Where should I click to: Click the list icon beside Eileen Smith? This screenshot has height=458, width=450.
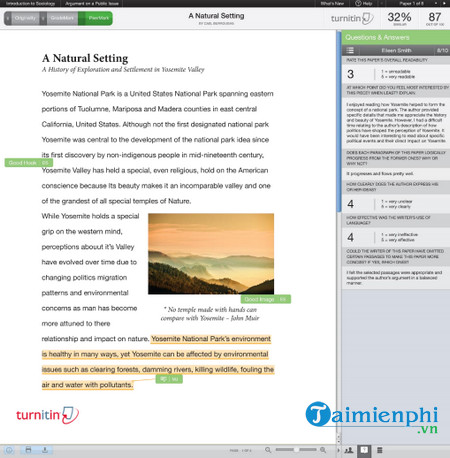point(350,50)
